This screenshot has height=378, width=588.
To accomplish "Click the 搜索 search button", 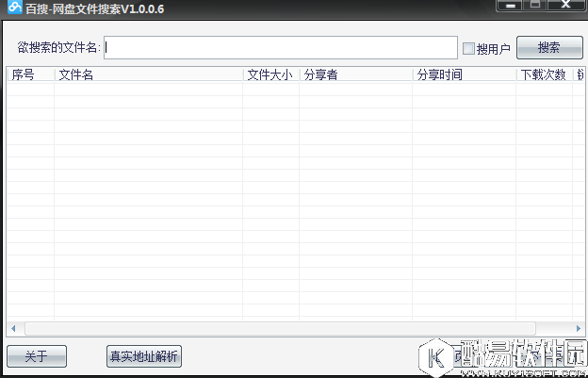I will pyautogui.click(x=549, y=48).
